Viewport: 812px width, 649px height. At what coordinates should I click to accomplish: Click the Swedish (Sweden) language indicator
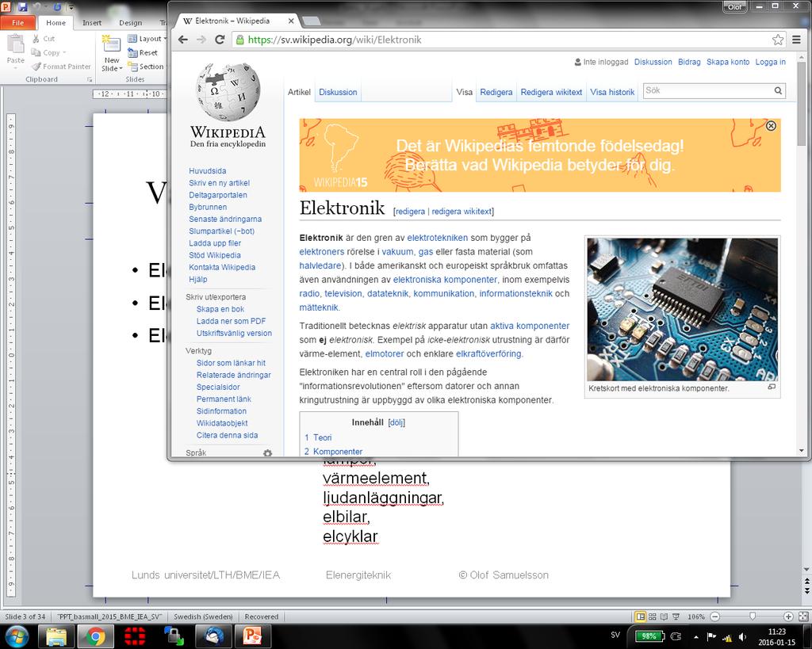click(x=203, y=617)
